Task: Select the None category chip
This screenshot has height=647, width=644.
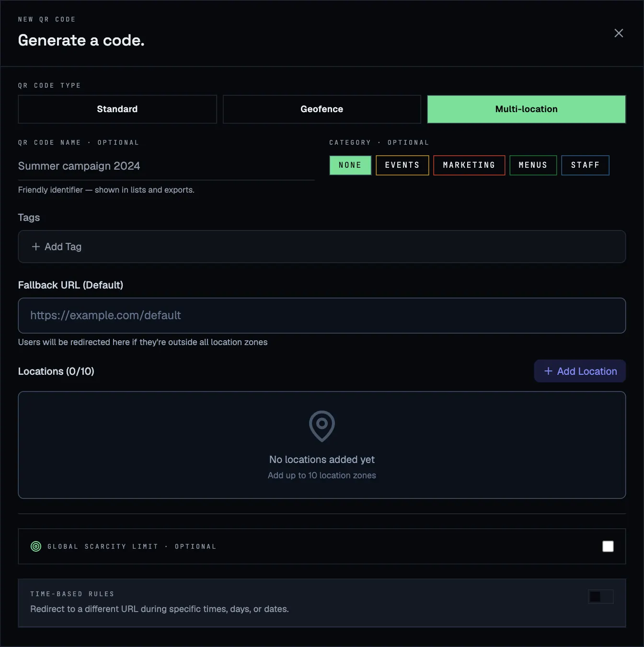Action: pyautogui.click(x=350, y=165)
